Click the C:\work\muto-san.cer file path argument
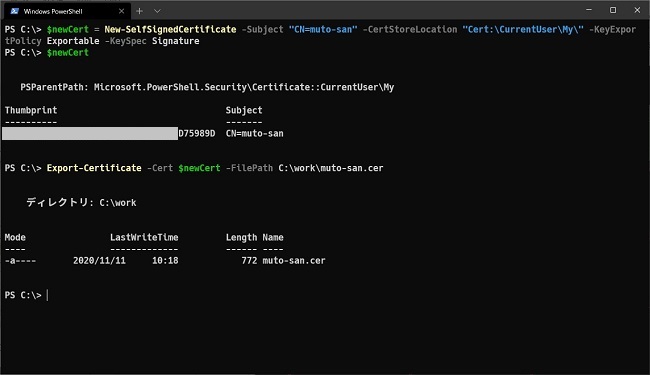This screenshot has width=650, height=375. tap(331, 168)
